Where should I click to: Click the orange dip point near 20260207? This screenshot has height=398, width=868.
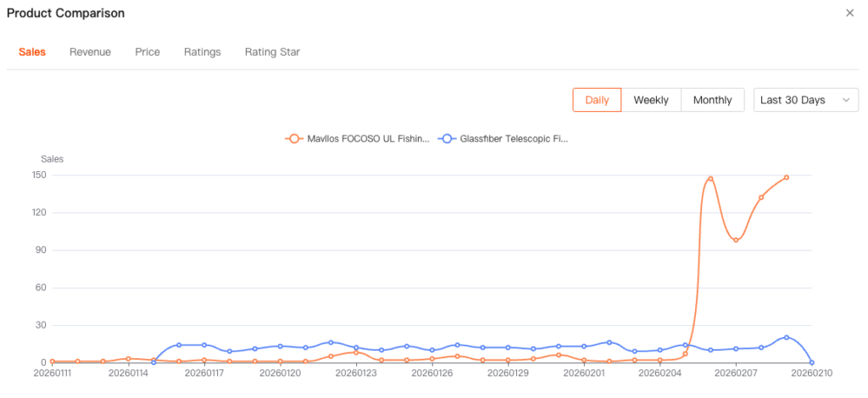click(736, 240)
